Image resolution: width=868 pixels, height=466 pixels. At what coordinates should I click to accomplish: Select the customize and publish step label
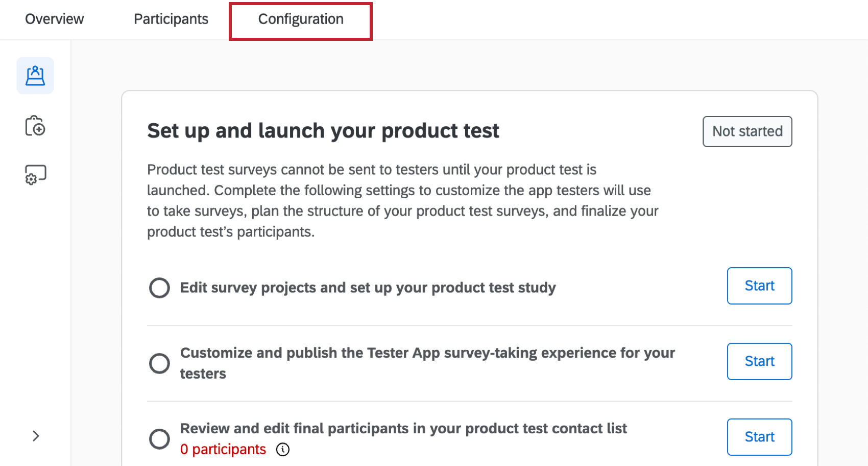[x=427, y=363]
